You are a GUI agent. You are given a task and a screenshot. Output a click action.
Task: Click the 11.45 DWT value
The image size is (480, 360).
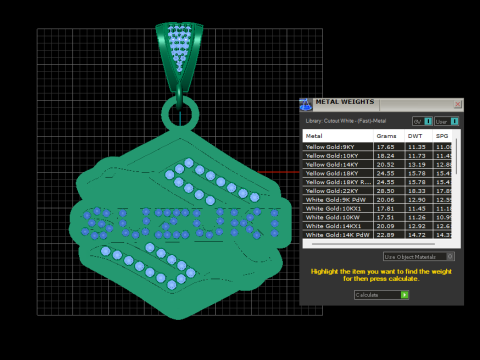(417, 208)
